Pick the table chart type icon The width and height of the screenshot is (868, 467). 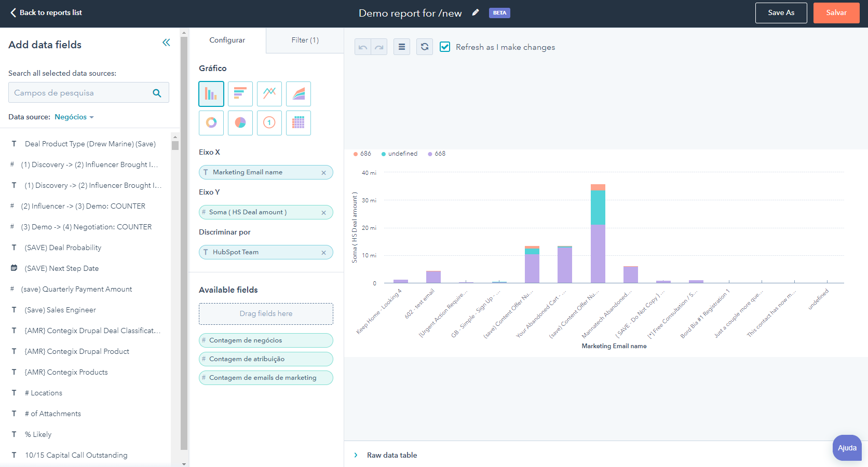pyautogui.click(x=298, y=123)
